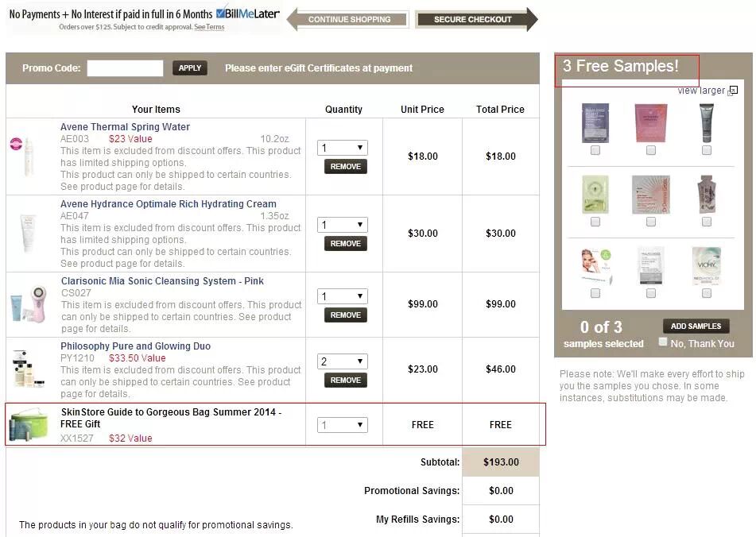The width and height of the screenshot is (756, 537).
Task: Click the gray tube sample image
Action: coord(707,123)
